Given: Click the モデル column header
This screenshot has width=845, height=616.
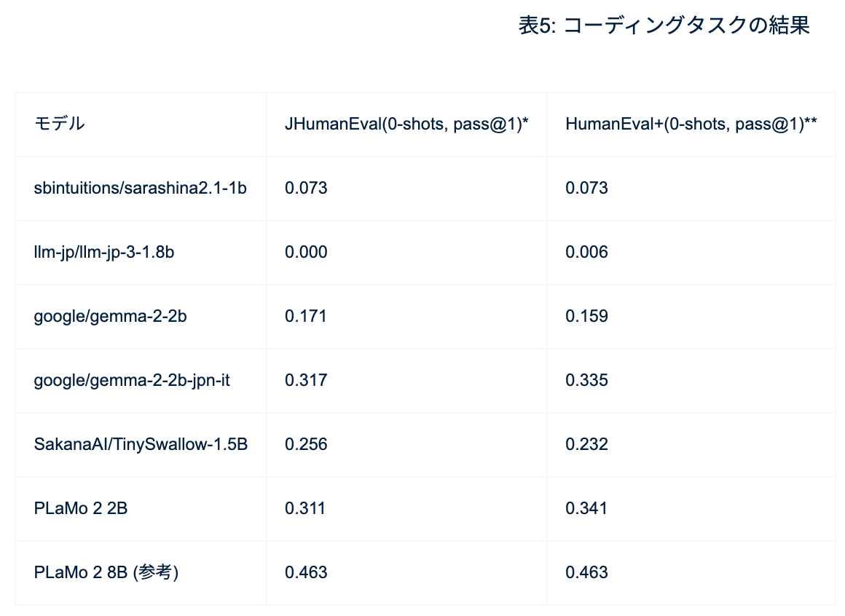Looking at the screenshot, I should pyautogui.click(x=60, y=124).
